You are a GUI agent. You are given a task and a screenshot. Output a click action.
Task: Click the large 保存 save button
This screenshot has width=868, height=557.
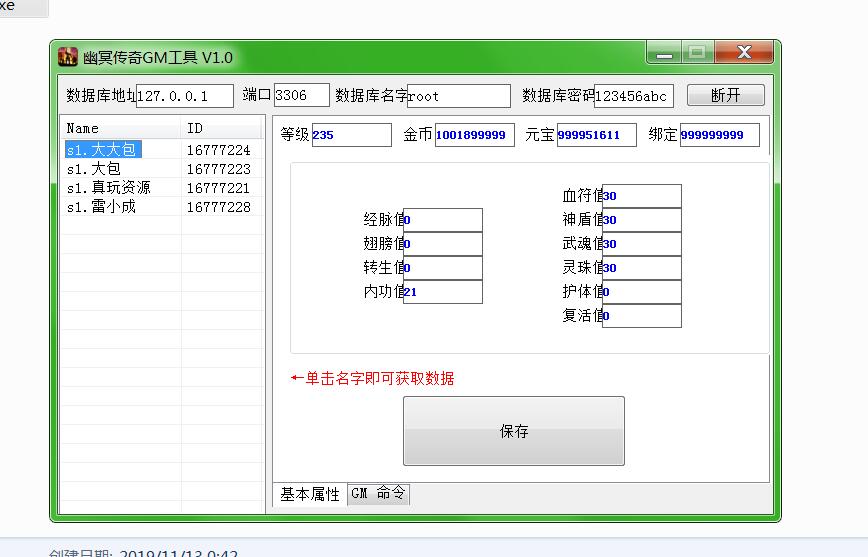pos(513,431)
